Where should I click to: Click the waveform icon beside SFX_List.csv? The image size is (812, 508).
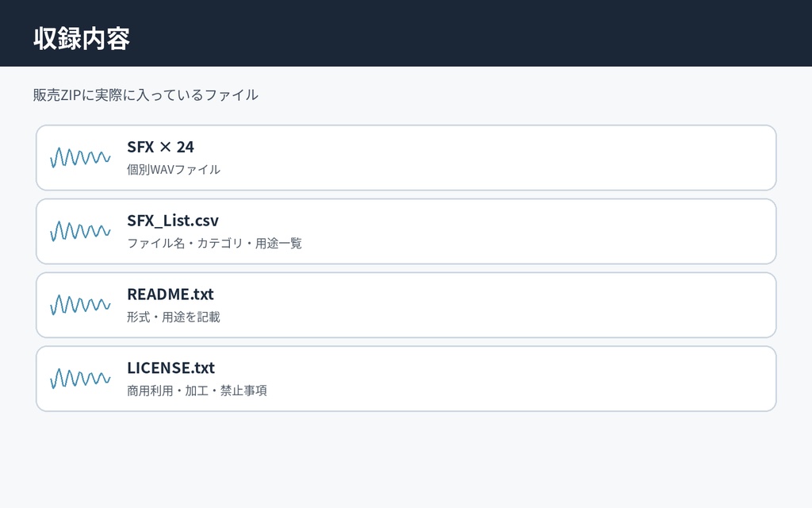tap(80, 231)
